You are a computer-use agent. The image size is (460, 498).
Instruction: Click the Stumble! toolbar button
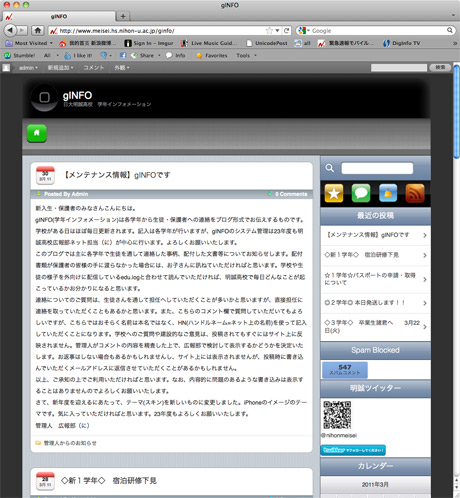(x=20, y=55)
